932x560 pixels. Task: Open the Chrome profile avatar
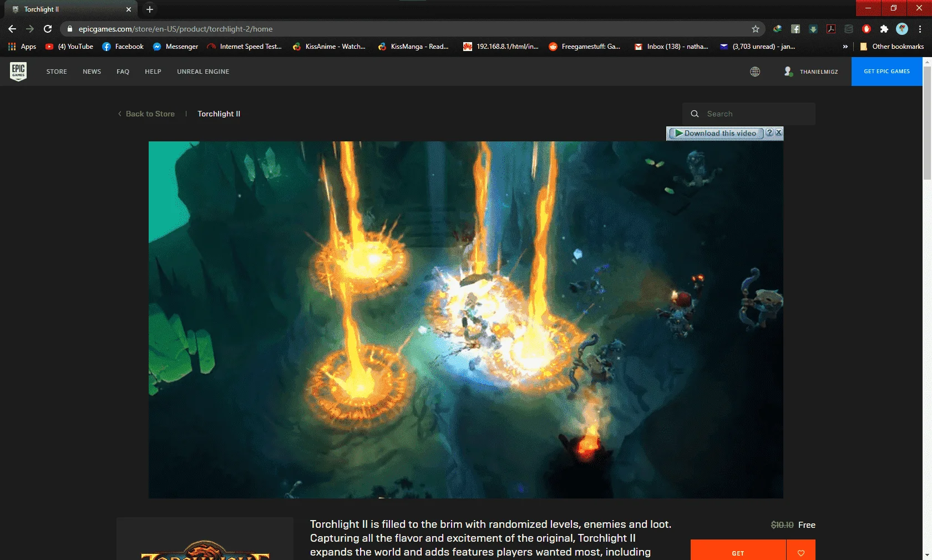pyautogui.click(x=902, y=29)
